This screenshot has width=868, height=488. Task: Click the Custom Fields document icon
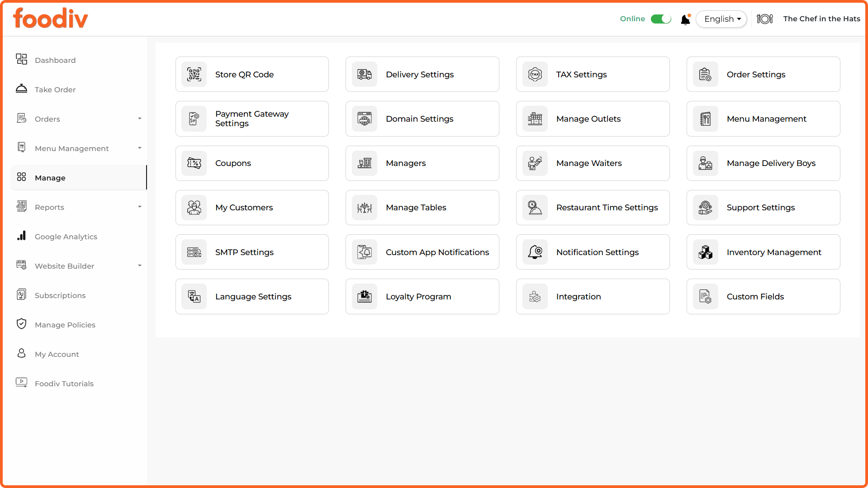(706, 296)
